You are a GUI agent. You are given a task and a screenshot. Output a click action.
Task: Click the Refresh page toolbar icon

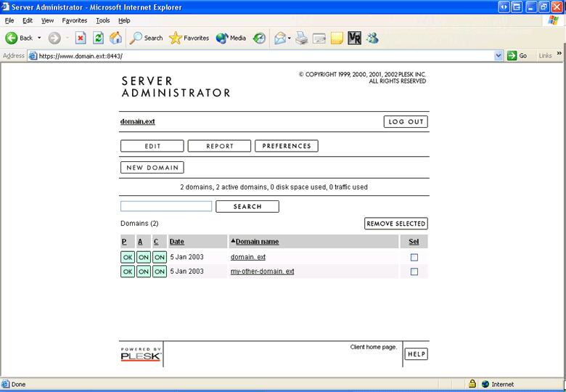[x=98, y=38]
